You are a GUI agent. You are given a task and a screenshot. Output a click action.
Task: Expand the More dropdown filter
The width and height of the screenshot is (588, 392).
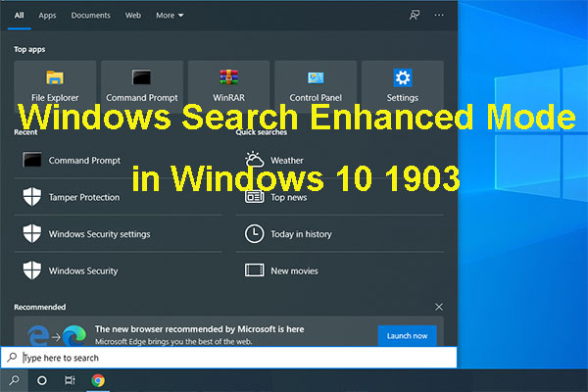pos(170,16)
